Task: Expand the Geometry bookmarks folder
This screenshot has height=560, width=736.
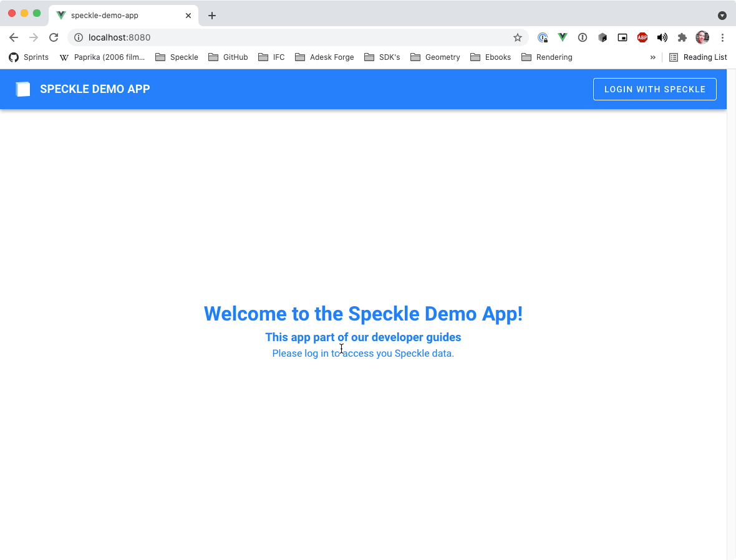Action: click(435, 57)
